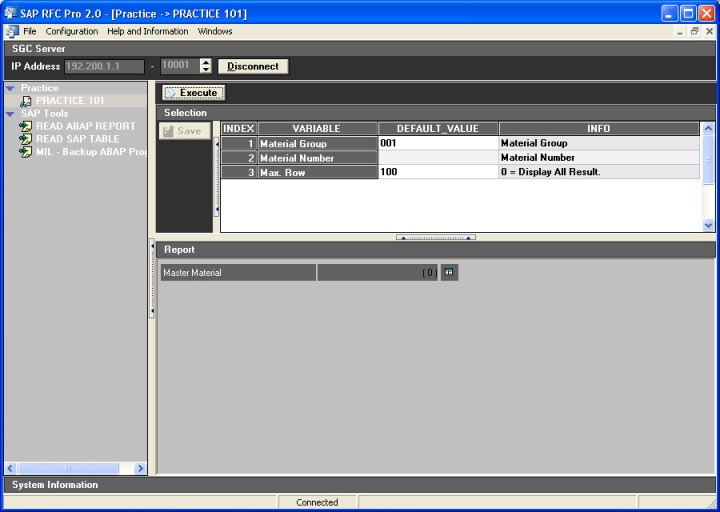Click the MIL Backup ABAP program icon
The width and height of the screenshot is (720, 512).
(26, 152)
